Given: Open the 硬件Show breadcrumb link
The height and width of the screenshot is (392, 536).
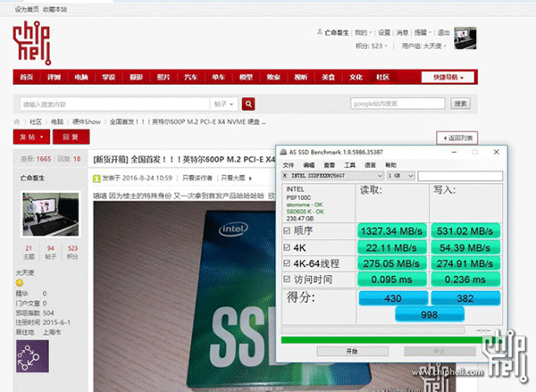Looking at the screenshot, I should tap(87, 121).
